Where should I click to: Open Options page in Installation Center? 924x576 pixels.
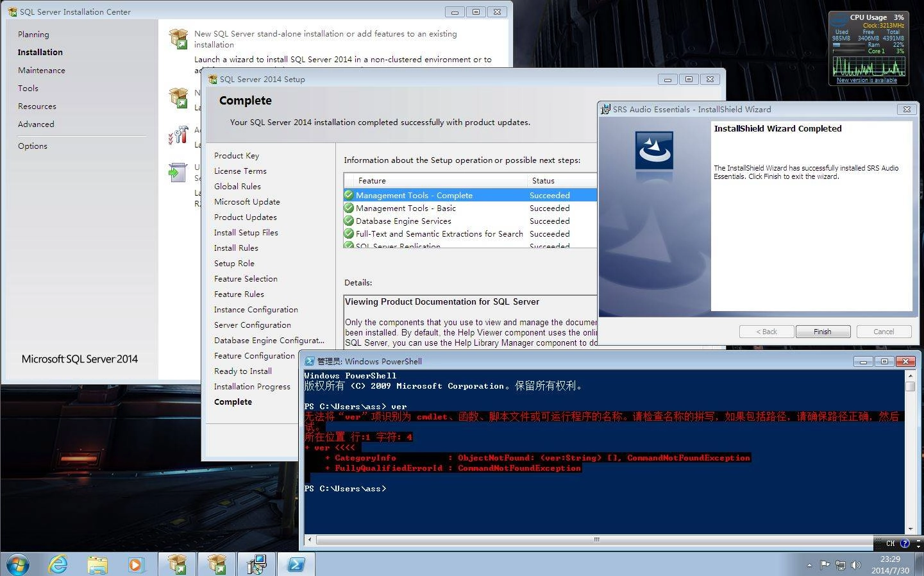33,146
